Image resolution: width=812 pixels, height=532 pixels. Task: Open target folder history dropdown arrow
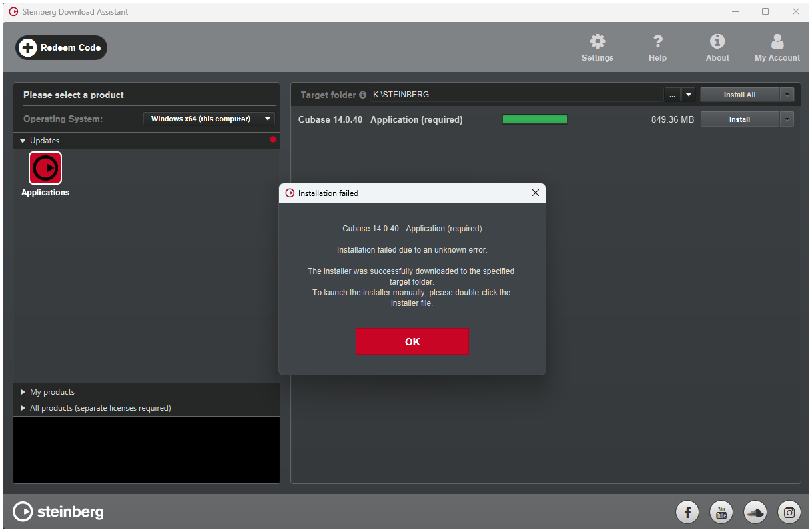(x=689, y=95)
